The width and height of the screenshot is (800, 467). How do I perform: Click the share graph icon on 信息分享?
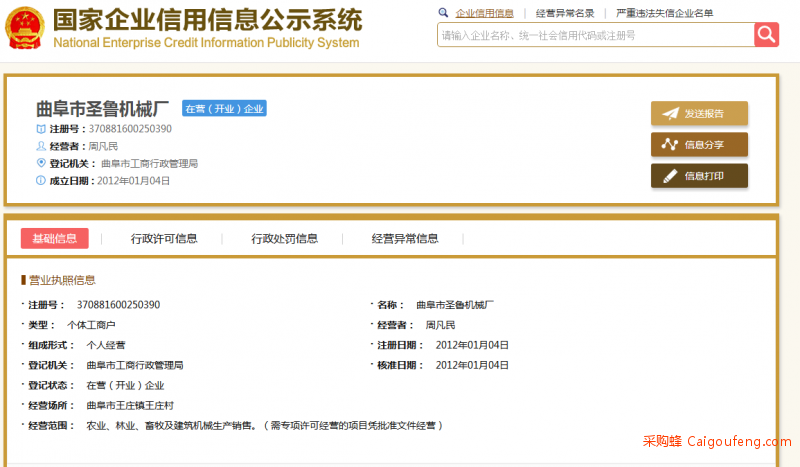670,144
